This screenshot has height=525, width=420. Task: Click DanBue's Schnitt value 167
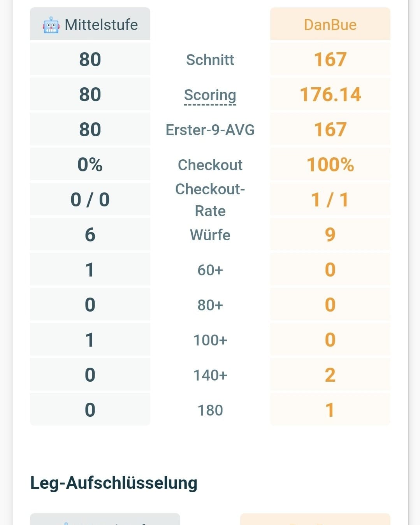tap(330, 59)
